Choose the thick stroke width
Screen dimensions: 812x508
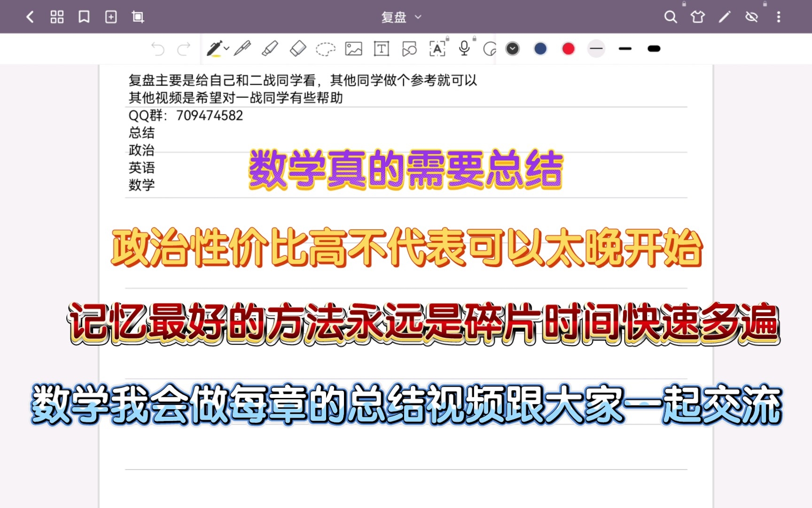tap(654, 49)
